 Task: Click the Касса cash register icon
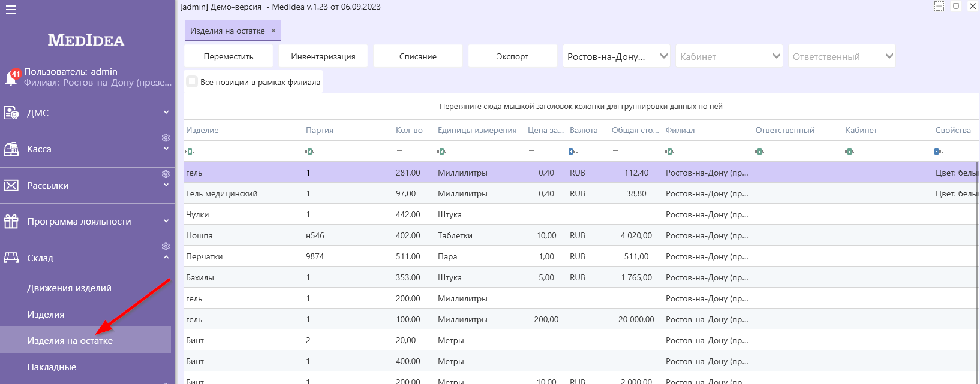11,149
